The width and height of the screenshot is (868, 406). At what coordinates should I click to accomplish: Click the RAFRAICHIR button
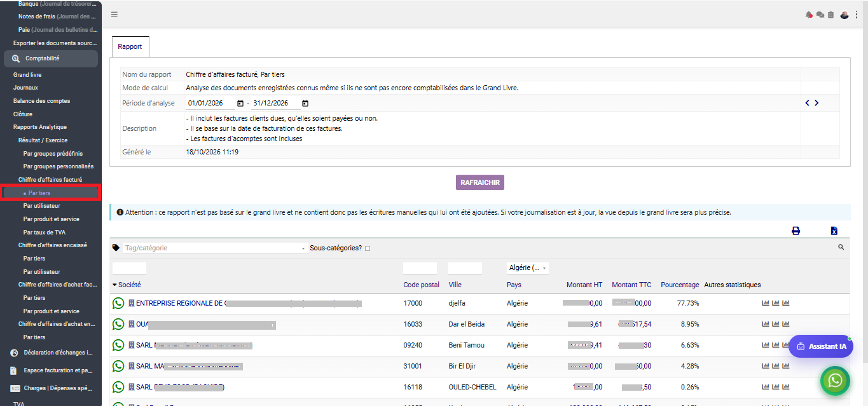480,182
